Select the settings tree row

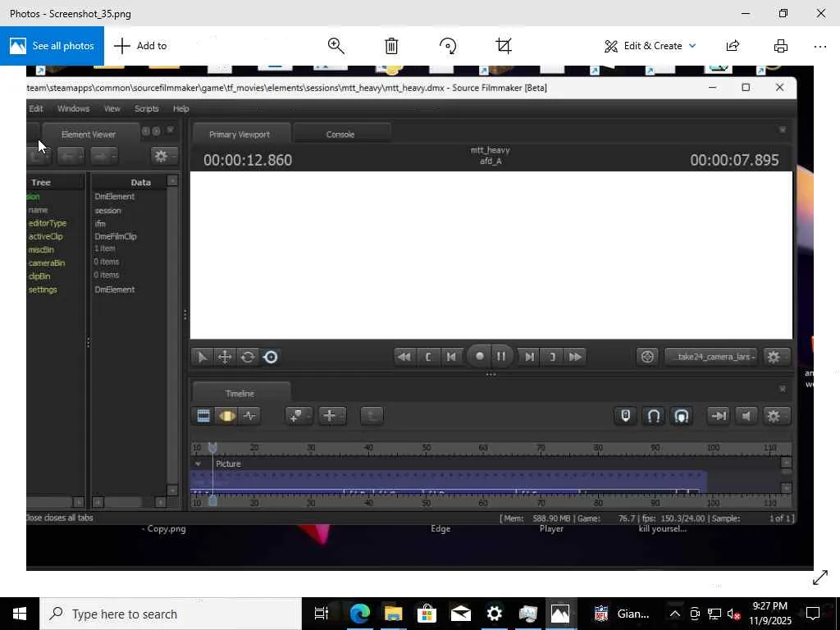(43, 290)
